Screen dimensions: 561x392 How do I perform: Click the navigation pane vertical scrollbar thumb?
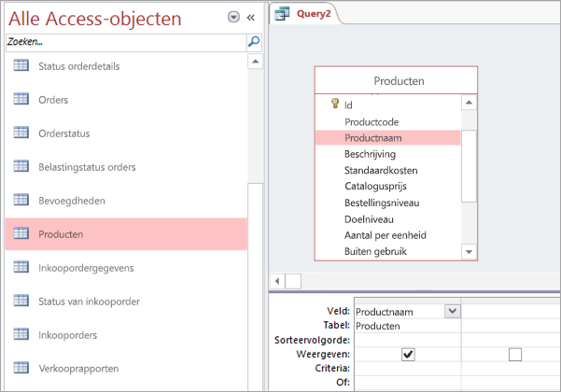coord(255,287)
